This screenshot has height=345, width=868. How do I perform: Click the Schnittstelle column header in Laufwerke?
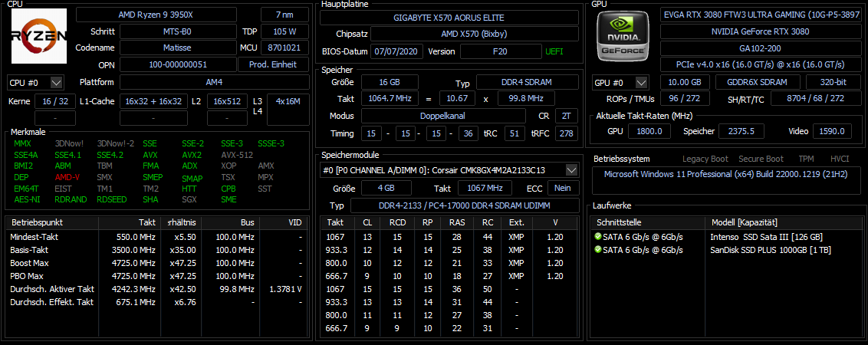point(648,222)
